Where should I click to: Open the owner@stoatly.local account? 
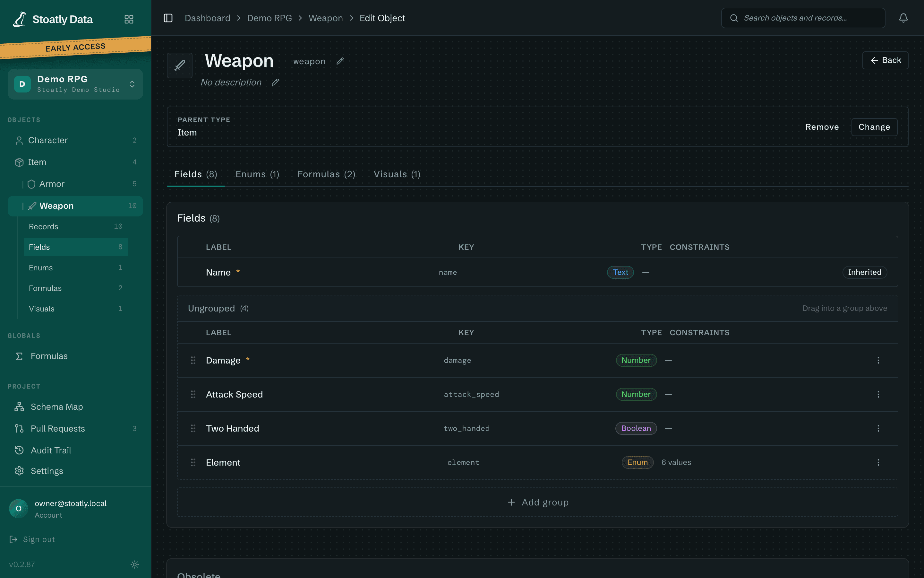point(75,509)
